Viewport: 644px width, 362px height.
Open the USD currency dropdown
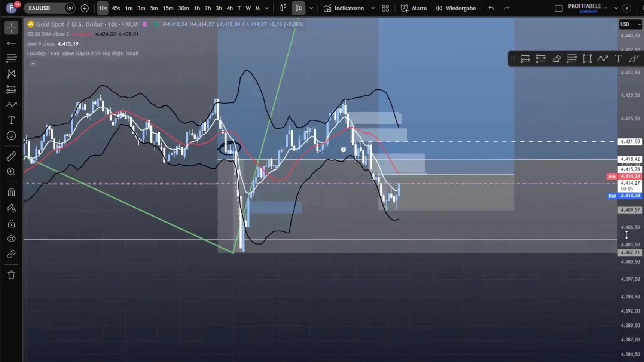[x=630, y=24]
